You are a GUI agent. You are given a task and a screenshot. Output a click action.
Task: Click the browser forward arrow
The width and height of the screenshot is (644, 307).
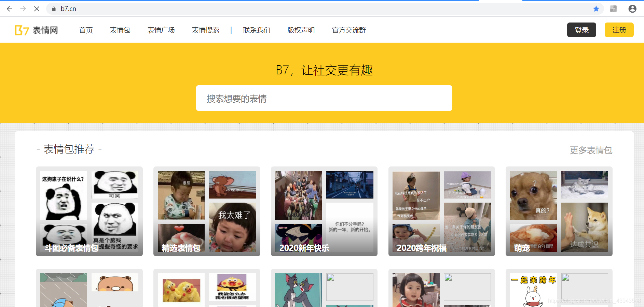point(23,9)
